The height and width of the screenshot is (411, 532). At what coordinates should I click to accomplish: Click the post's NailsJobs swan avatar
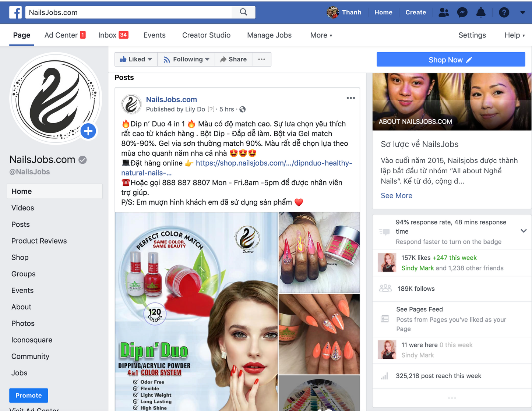(x=131, y=104)
